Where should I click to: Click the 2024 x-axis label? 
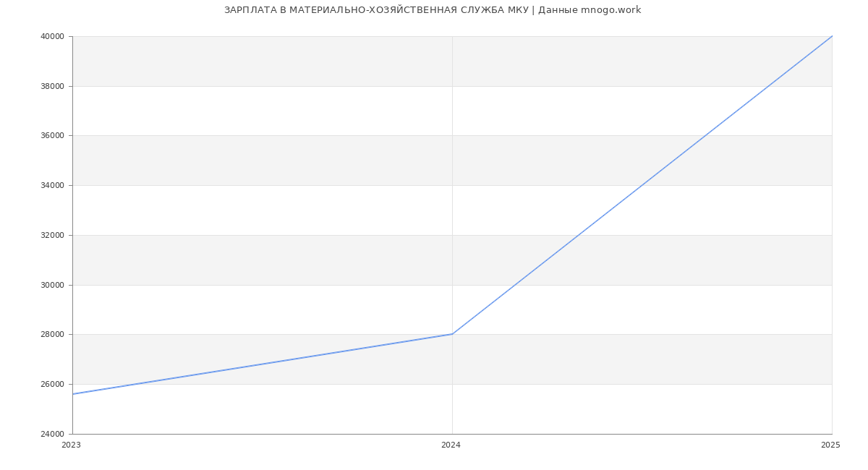pyautogui.click(x=451, y=445)
